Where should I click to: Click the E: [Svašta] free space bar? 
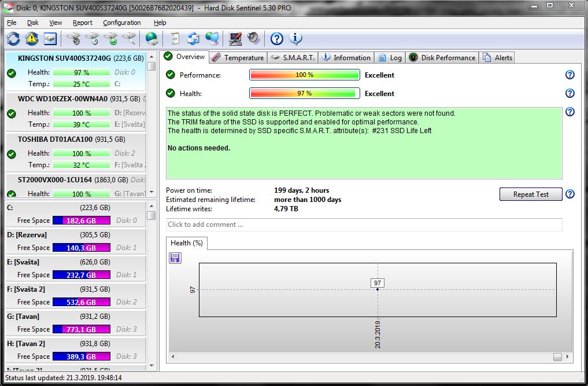point(82,275)
